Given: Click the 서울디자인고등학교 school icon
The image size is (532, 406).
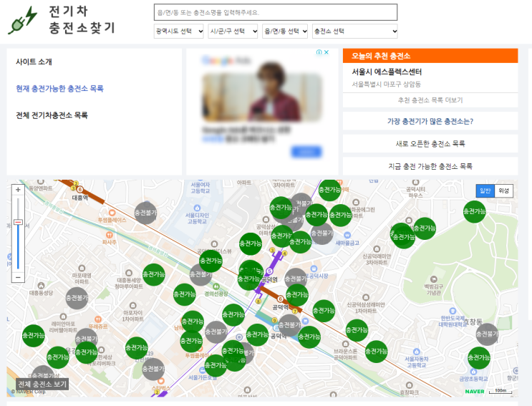Looking at the screenshot, I should pyautogui.click(x=197, y=208).
